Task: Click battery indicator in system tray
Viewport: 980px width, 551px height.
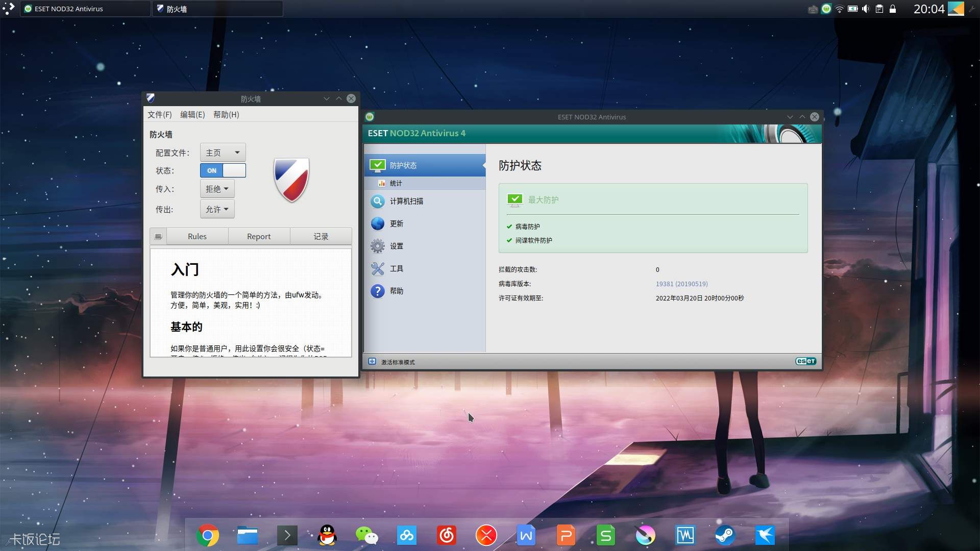Action: (x=853, y=9)
